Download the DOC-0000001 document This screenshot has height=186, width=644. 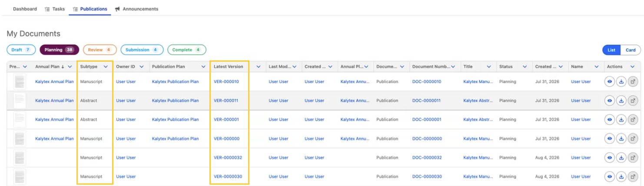[621, 120]
